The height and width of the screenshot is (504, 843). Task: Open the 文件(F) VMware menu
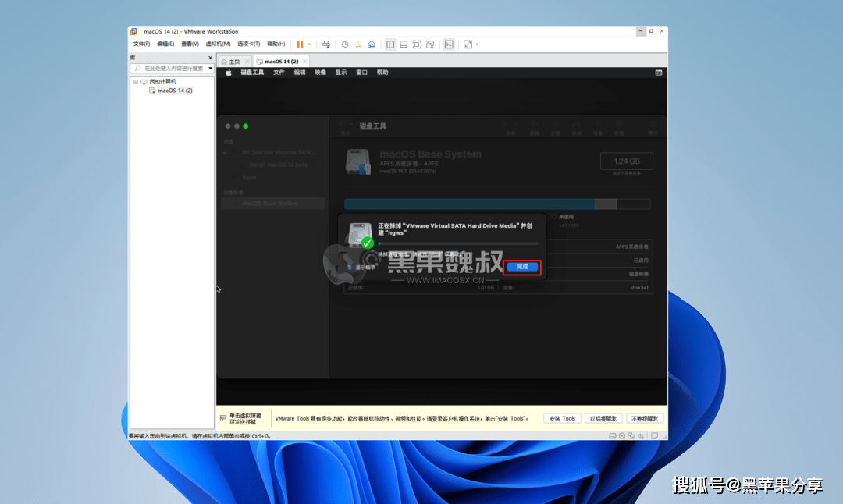[x=141, y=44]
